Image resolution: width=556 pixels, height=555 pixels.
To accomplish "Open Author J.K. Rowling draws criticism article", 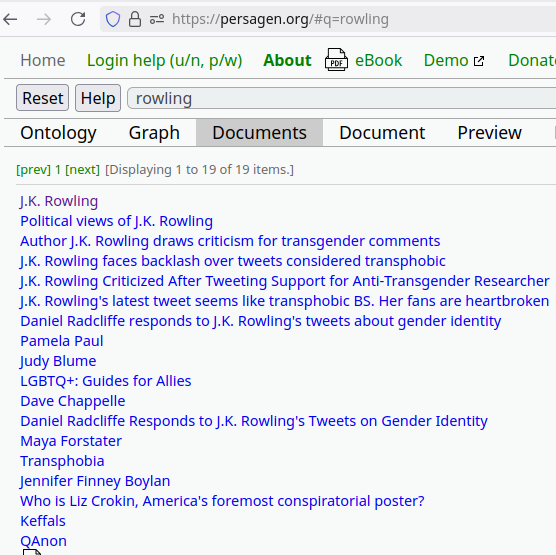I will point(230,241).
